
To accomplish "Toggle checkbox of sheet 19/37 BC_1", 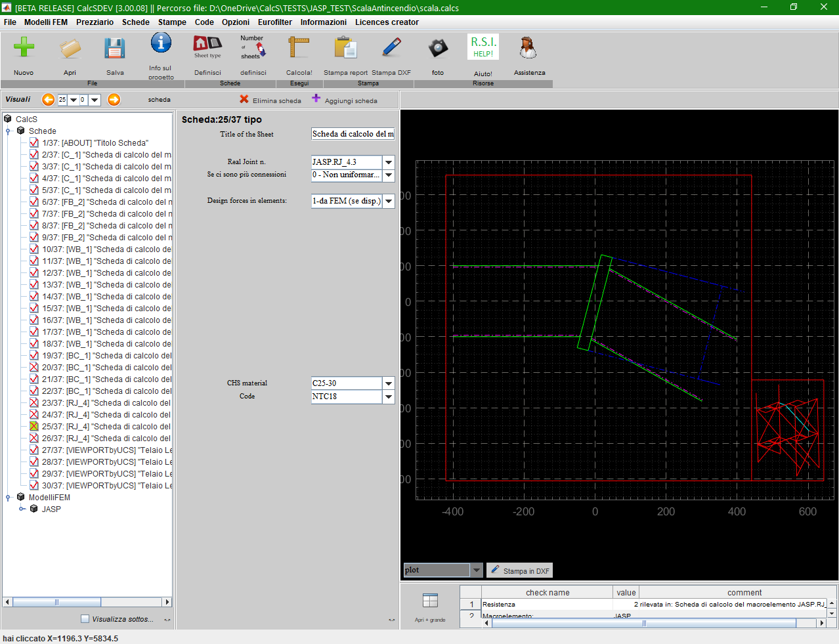I will click(34, 355).
